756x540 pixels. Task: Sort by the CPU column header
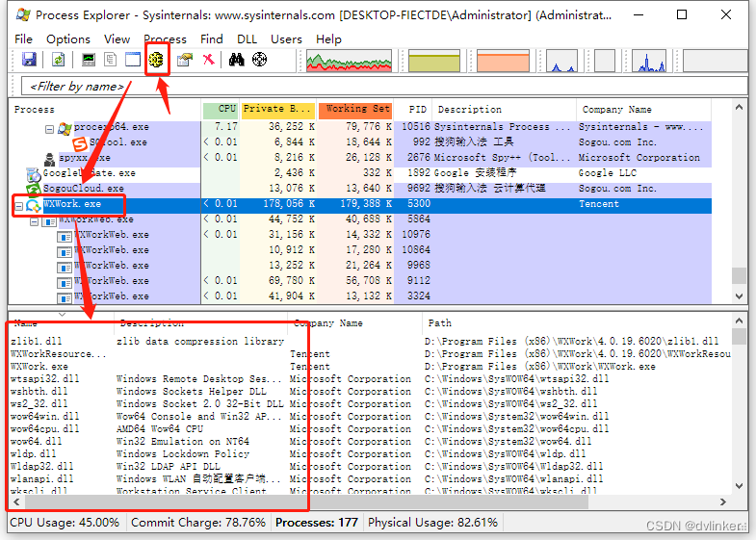(221, 110)
